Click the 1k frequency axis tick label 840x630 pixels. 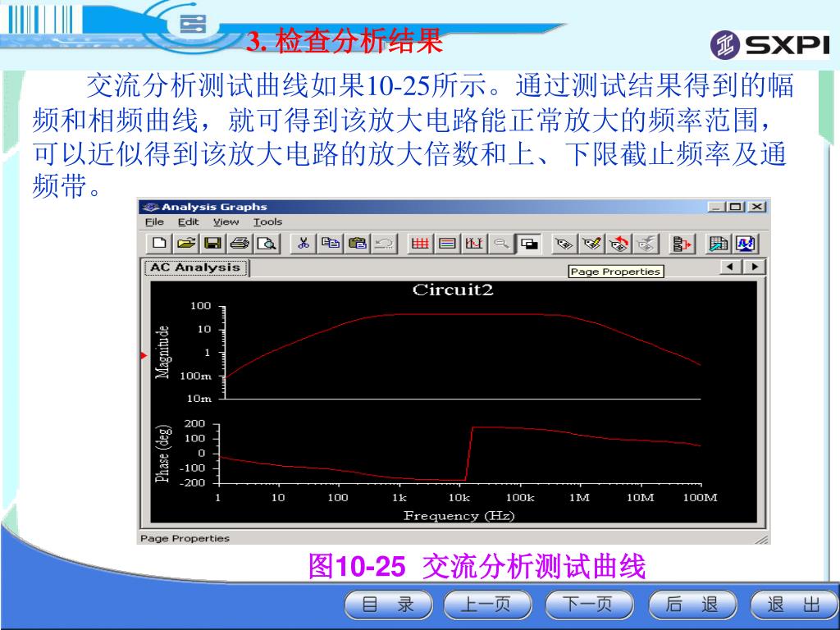(x=399, y=498)
